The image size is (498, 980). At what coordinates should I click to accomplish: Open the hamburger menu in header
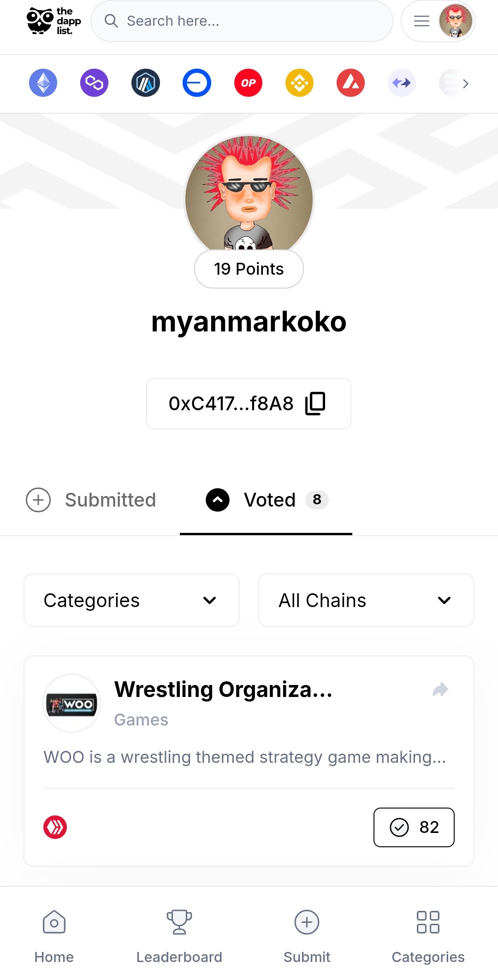click(x=421, y=21)
